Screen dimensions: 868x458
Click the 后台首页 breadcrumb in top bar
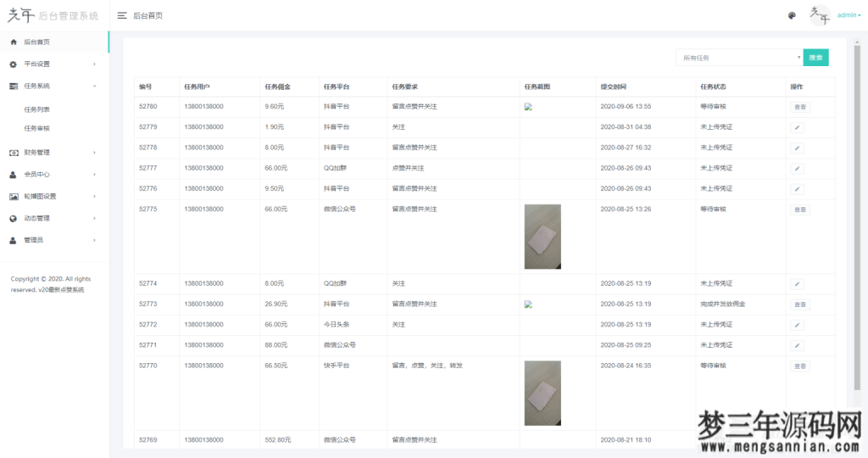point(147,15)
